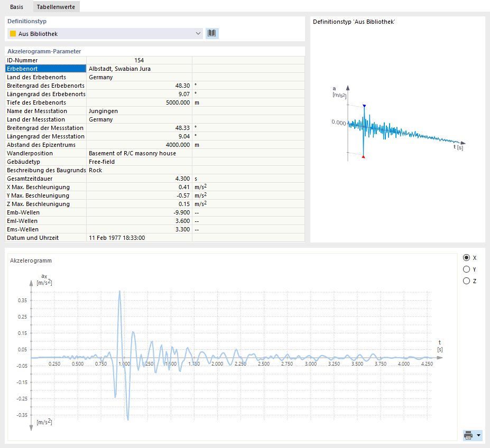The image size is (490, 448).
Task: Click the Breitengrad der Messstation value 48.33
Action: tap(182, 128)
